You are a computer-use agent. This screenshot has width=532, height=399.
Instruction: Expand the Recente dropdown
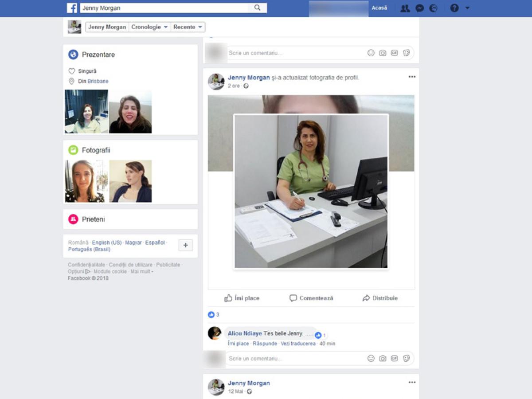(188, 27)
